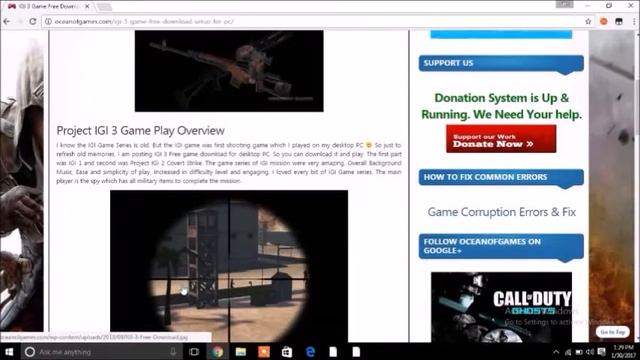Open the dark extension icon beside orange one
The image size is (640, 360).
pos(619,21)
